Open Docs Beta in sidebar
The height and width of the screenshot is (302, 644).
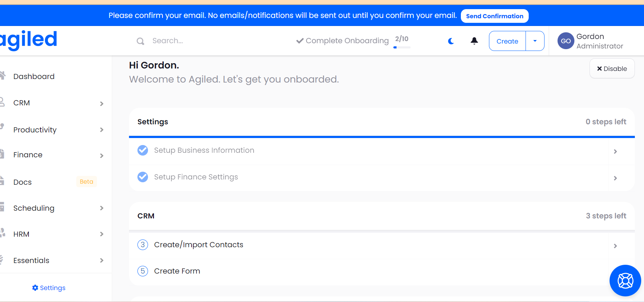tap(22, 182)
